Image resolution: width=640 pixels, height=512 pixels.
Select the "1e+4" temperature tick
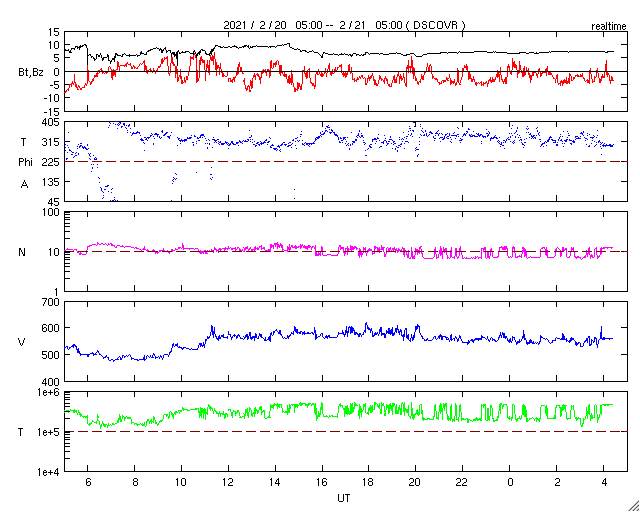coord(49,472)
